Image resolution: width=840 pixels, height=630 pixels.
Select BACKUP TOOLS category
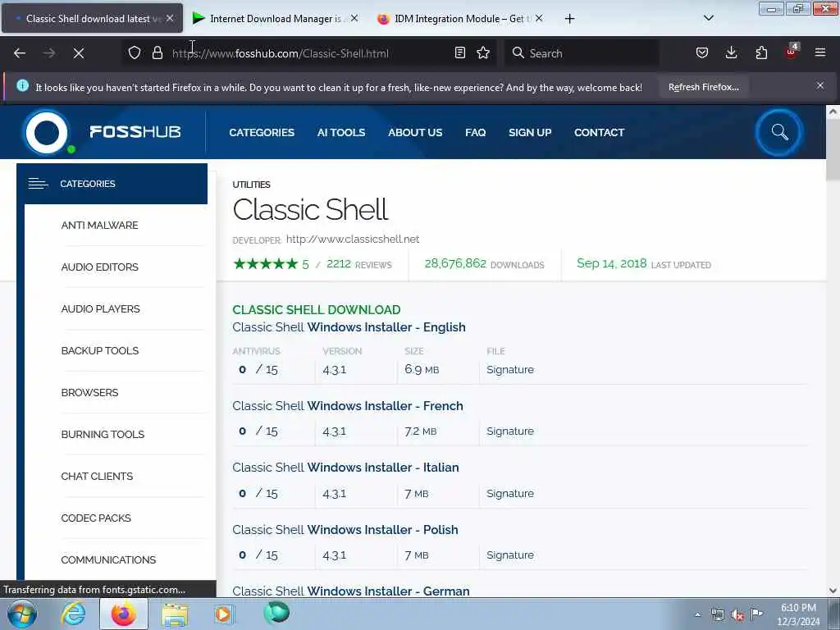pyautogui.click(x=99, y=351)
